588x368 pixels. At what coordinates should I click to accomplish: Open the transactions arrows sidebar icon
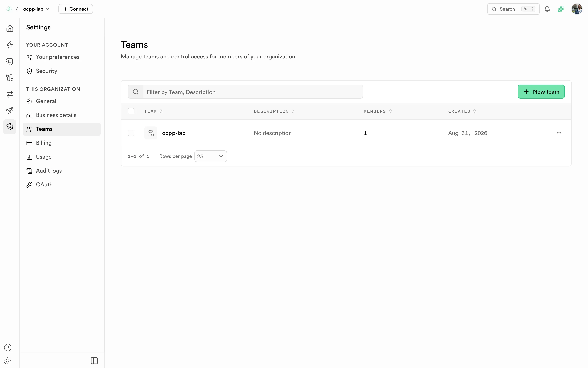tap(10, 94)
